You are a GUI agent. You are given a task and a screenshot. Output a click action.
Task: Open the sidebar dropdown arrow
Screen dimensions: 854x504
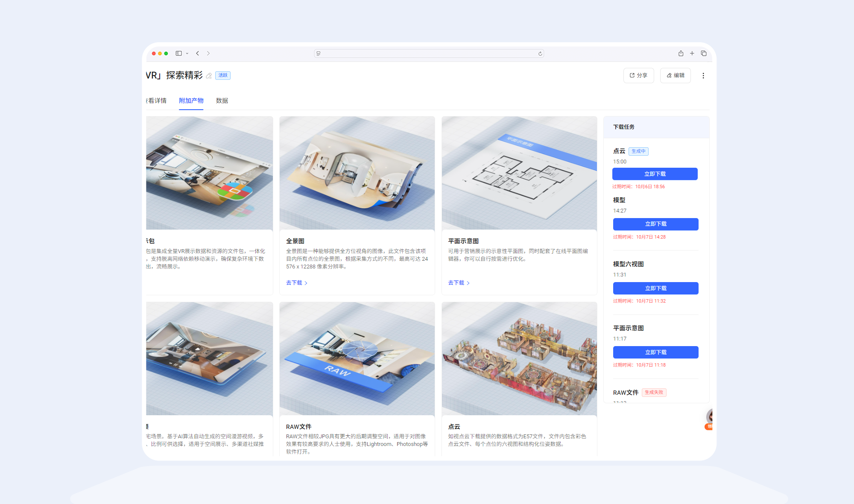pos(187,53)
